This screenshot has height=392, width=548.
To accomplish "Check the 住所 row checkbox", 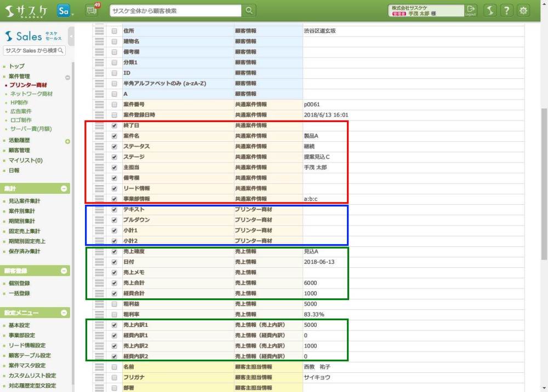I will [114, 31].
